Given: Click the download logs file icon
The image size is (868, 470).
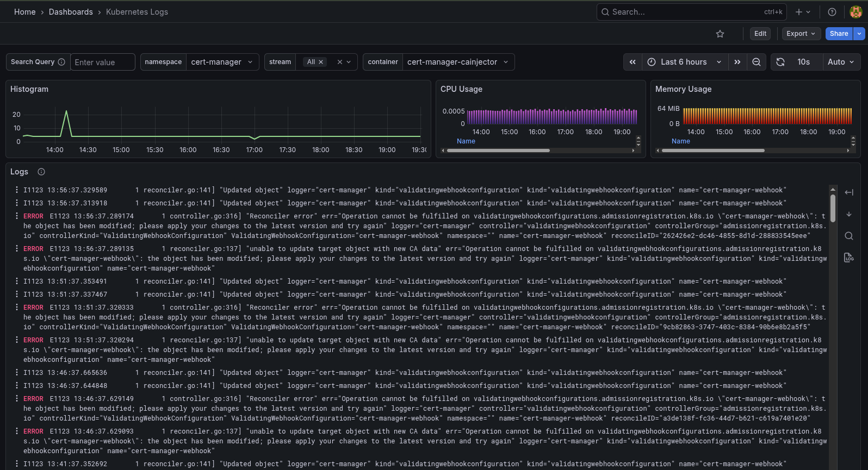Looking at the screenshot, I should pyautogui.click(x=848, y=258).
